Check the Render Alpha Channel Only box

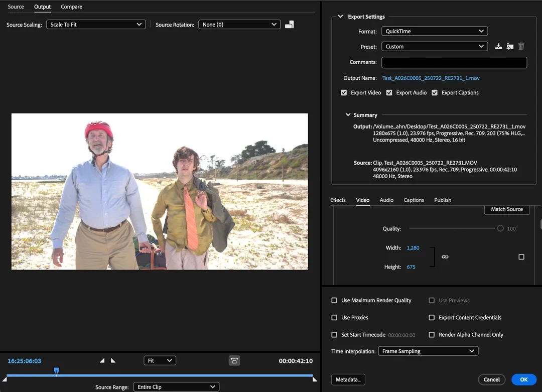point(432,335)
